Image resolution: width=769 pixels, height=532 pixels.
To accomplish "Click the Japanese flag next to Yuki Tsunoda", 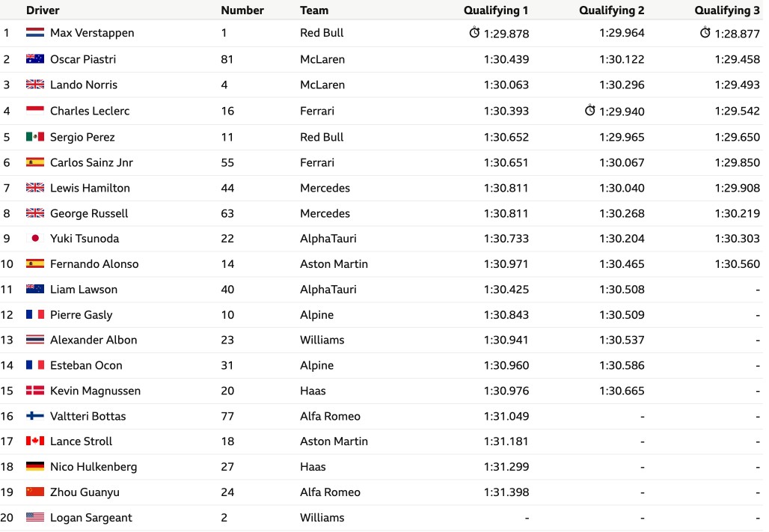I will click(35, 238).
